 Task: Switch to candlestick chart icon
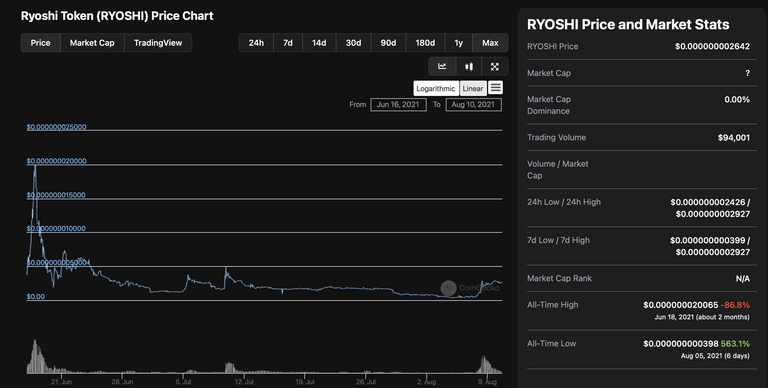point(469,67)
